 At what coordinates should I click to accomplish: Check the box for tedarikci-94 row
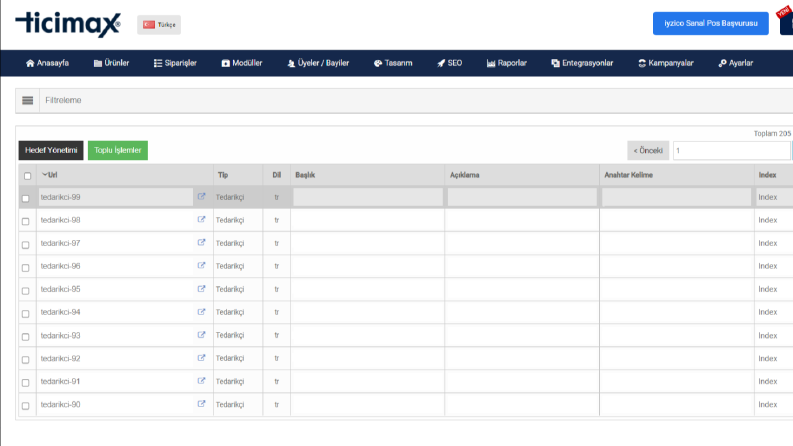(x=26, y=314)
